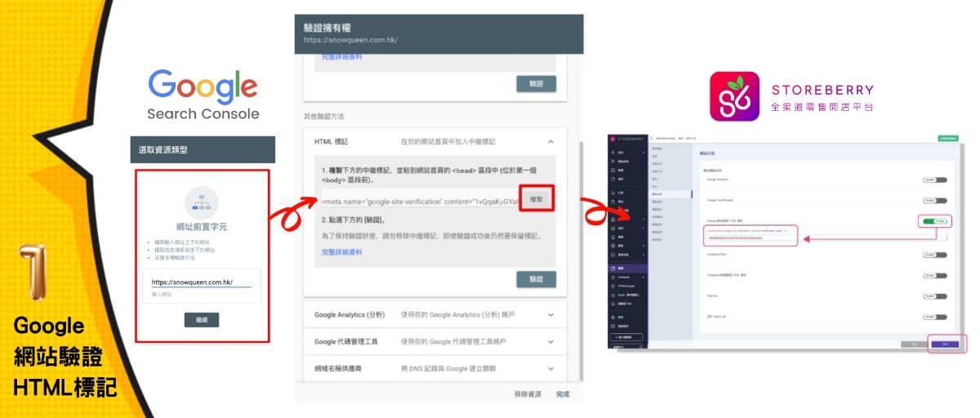The width and height of the screenshot is (980, 418).
Task: Toggle the Facebook domain verification HTML switch
Action: (x=936, y=277)
